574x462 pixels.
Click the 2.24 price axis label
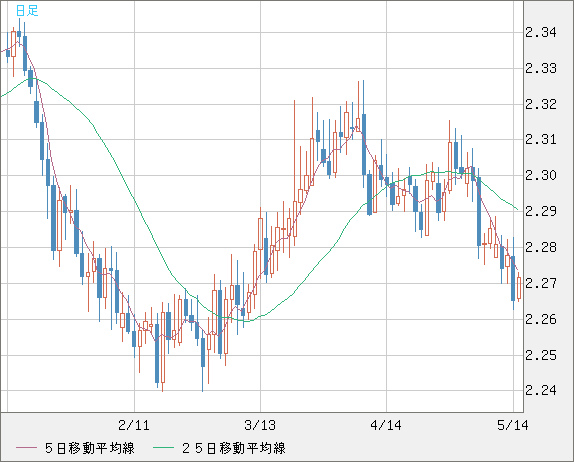(x=541, y=391)
